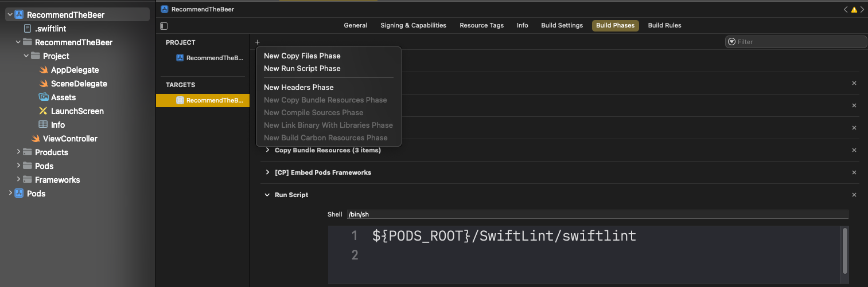The image size is (868, 287).
Task: Collapse the RecommendTheBeer group folder
Action: pos(18,42)
